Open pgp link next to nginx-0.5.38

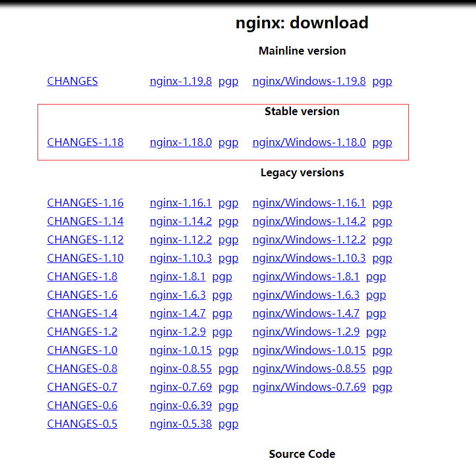click(x=228, y=424)
